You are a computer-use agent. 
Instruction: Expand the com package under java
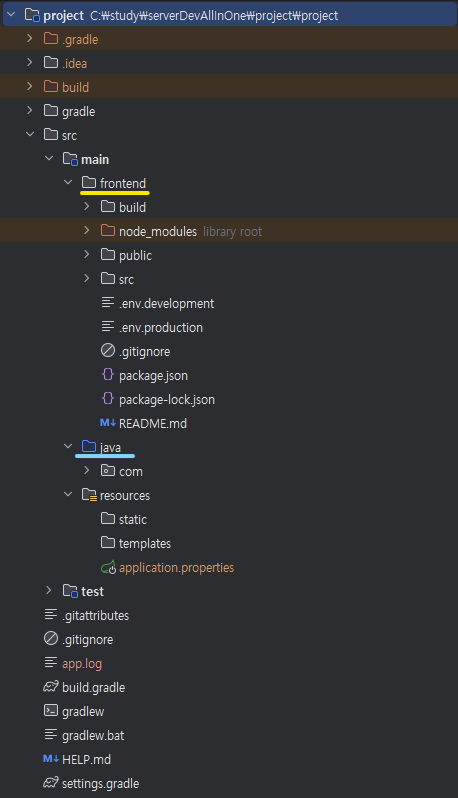pyautogui.click(x=87, y=470)
